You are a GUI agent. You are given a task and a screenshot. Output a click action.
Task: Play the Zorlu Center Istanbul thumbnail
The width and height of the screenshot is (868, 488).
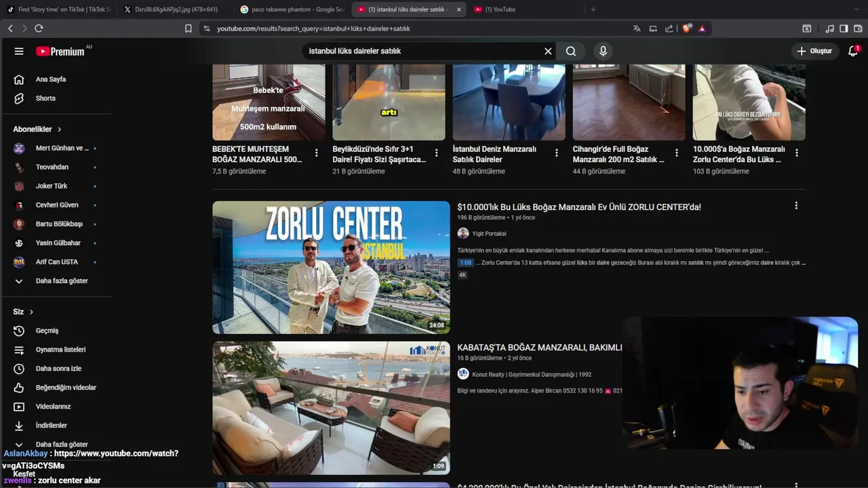pyautogui.click(x=331, y=267)
